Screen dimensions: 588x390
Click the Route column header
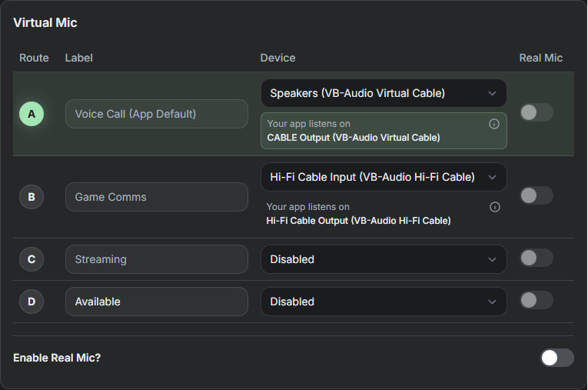click(x=34, y=58)
